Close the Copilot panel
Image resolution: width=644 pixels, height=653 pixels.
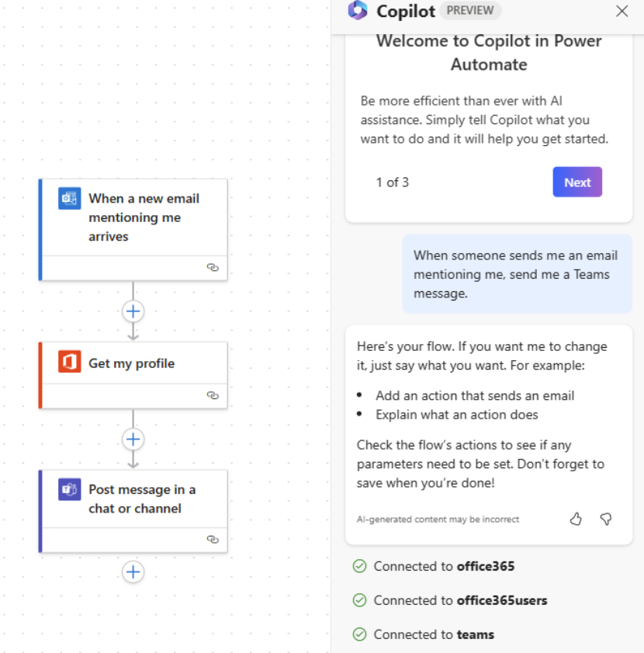(621, 11)
